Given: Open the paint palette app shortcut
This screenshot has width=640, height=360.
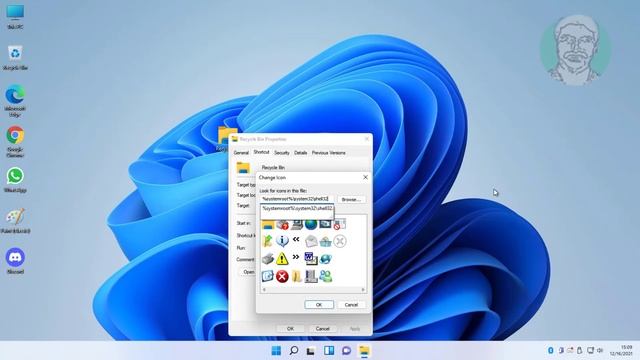Looking at the screenshot, I should pos(15,221).
